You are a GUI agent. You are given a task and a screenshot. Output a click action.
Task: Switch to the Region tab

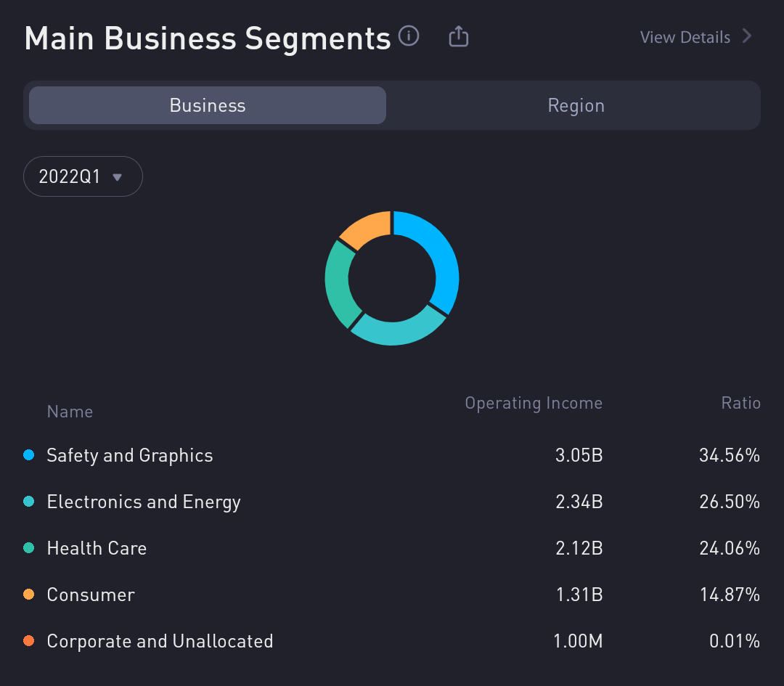[x=576, y=105]
